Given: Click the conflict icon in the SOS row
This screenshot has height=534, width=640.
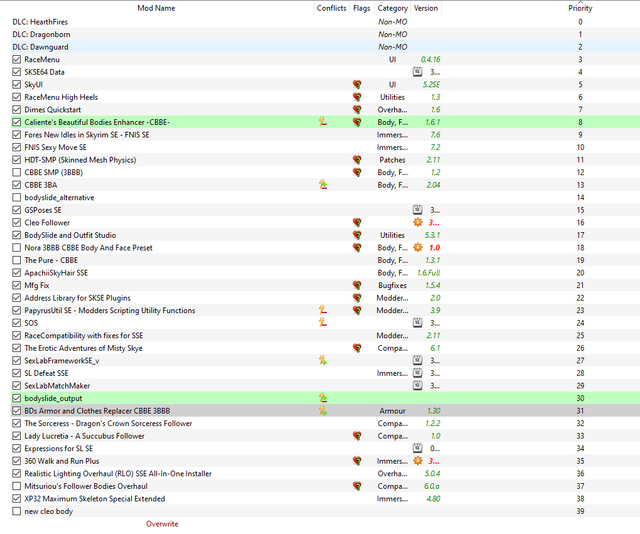Looking at the screenshot, I should [x=323, y=323].
